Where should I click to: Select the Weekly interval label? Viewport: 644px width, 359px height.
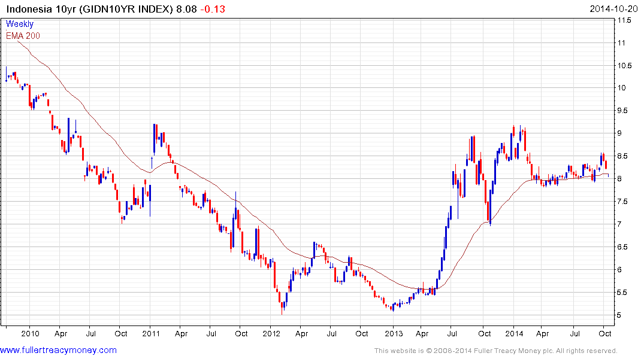coord(20,24)
